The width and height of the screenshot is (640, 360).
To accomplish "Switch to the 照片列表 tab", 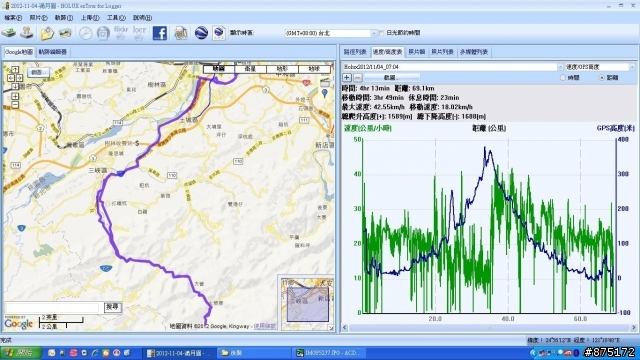I will (x=443, y=52).
